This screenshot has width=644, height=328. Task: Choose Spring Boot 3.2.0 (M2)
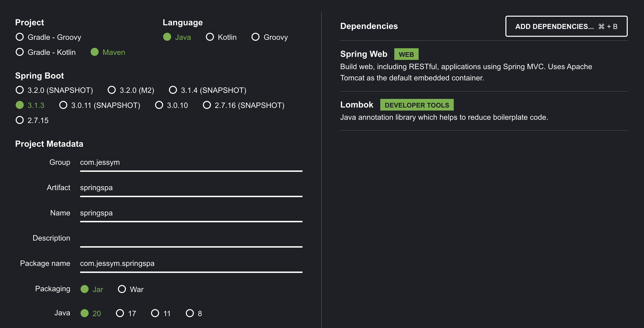click(x=131, y=90)
